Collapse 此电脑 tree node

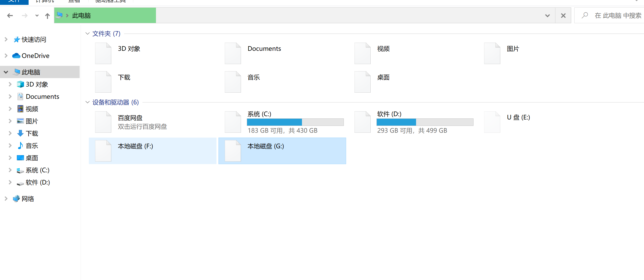[6, 72]
